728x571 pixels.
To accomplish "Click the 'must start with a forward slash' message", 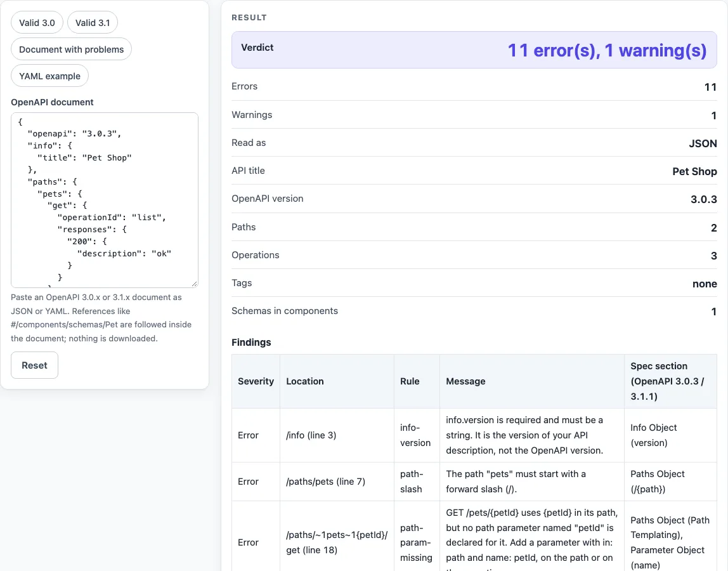I will click(532, 482).
